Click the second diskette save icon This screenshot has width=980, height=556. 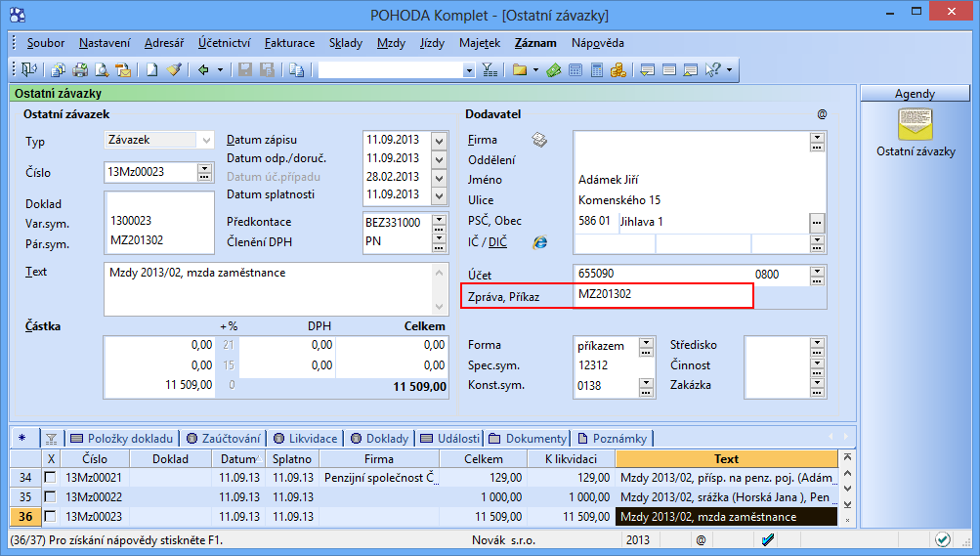tap(267, 70)
